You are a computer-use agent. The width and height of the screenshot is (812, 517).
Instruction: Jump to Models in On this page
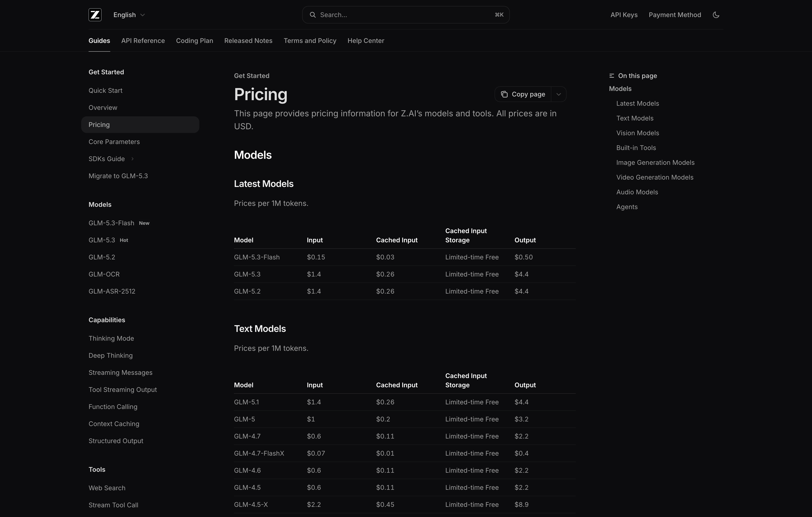(620, 89)
